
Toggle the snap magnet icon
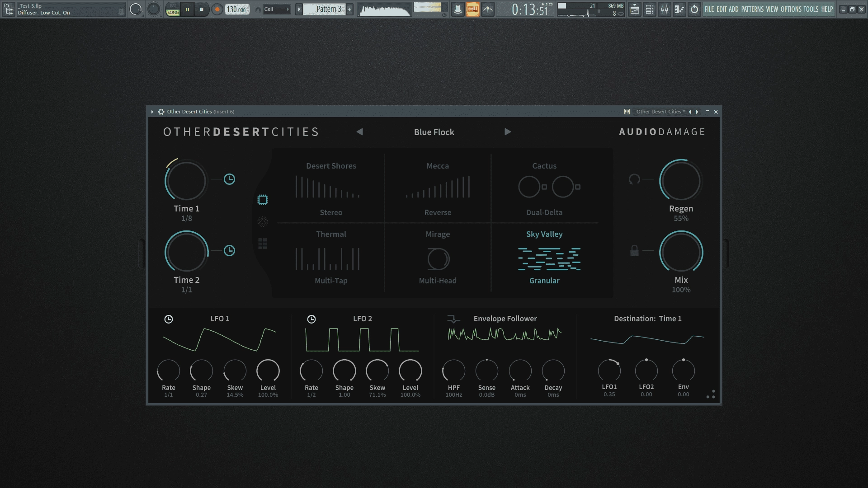point(258,10)
